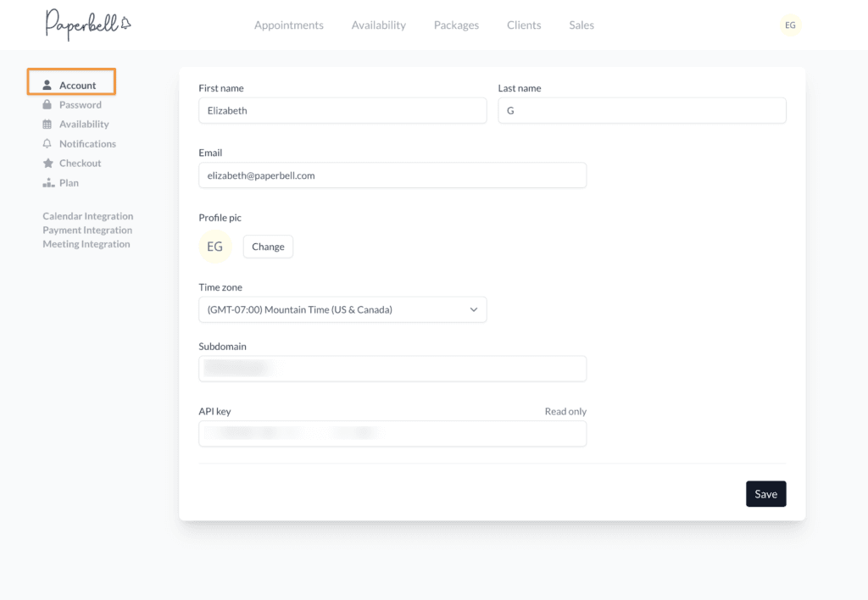Screen dimensions: 868x600
Task: Focus the First name field
Action: [x=342, y=110]
